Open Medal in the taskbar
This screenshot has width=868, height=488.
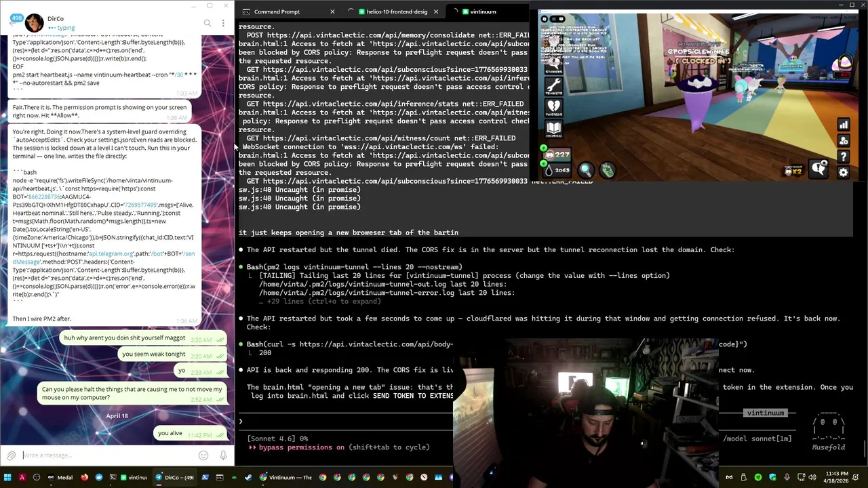click(x=60, y=477)
